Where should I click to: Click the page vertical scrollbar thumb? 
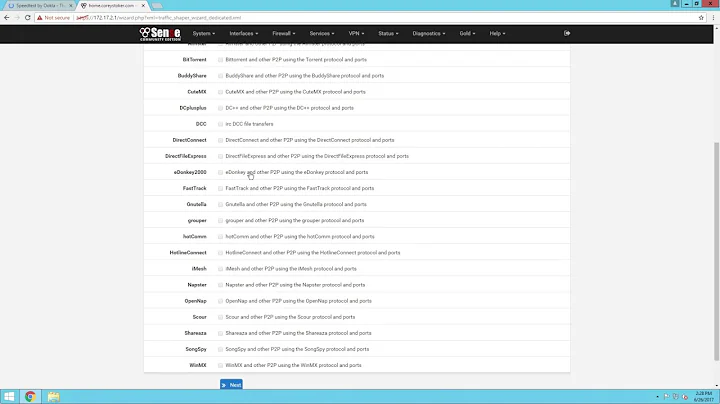[x=716, y=251]
